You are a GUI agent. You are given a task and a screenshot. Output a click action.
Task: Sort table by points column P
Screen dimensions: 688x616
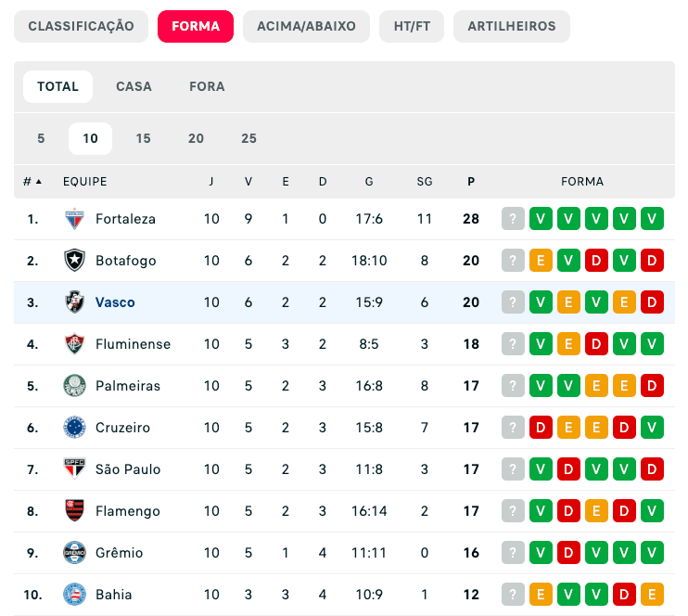coord(471,182)
